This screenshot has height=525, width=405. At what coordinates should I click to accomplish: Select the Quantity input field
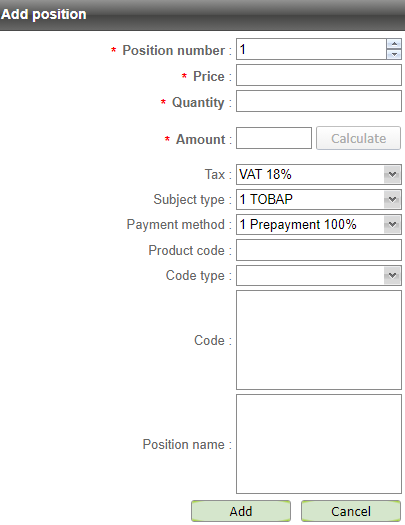(319, 101)
